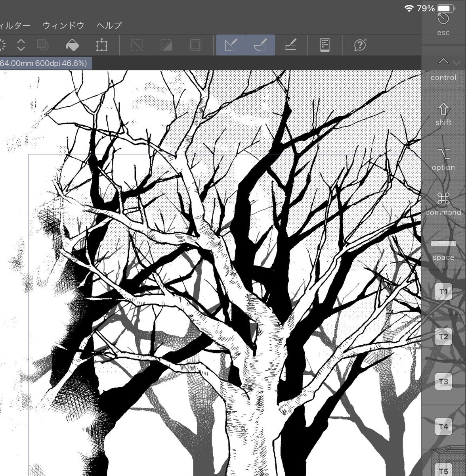
Task: Tap the undo arrow icon above esc
Action: click(443, 18)
